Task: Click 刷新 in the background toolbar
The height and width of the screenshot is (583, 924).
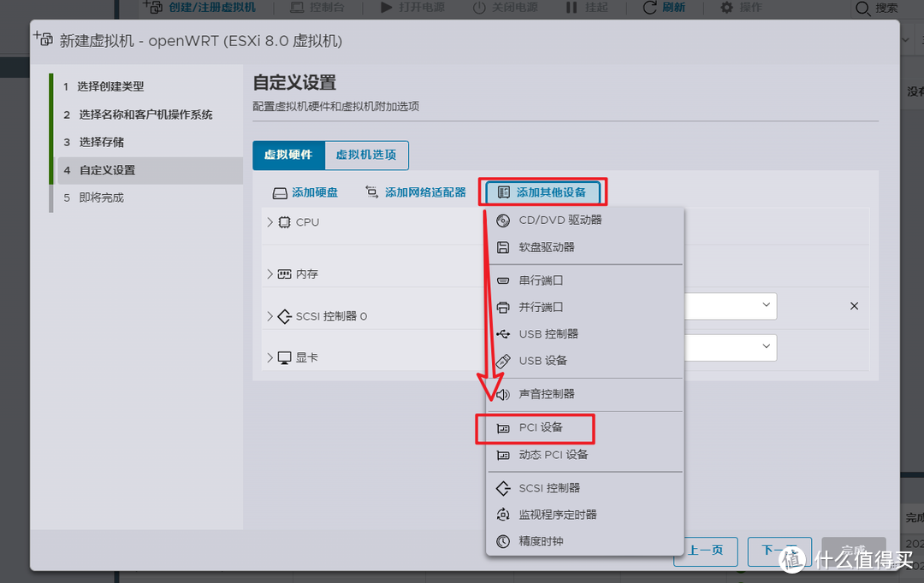Action: [x=664, y=8]
